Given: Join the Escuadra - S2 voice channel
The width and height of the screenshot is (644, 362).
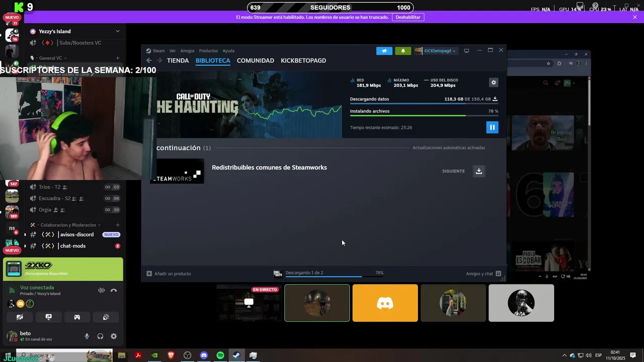Looking at the screenshot, I should [74, 198].
